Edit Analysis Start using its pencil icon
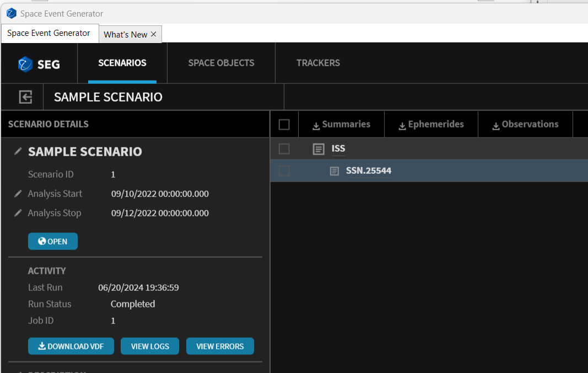The width and height of the screenshot is (588, 373). 17,194
